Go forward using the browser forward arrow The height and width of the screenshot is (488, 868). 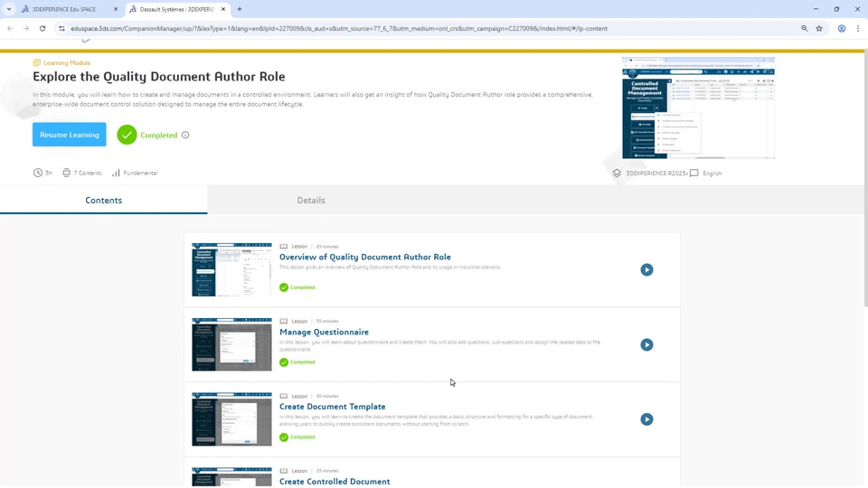(x=26, y=28)
